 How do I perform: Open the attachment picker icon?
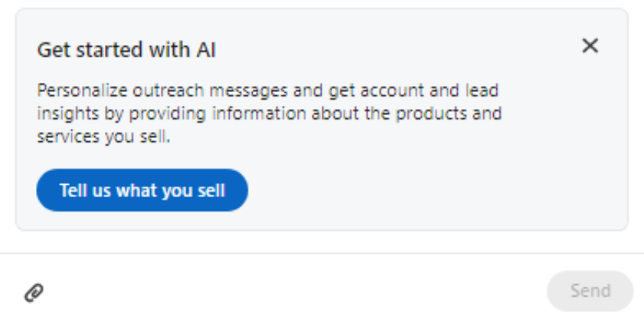point(34,292)
